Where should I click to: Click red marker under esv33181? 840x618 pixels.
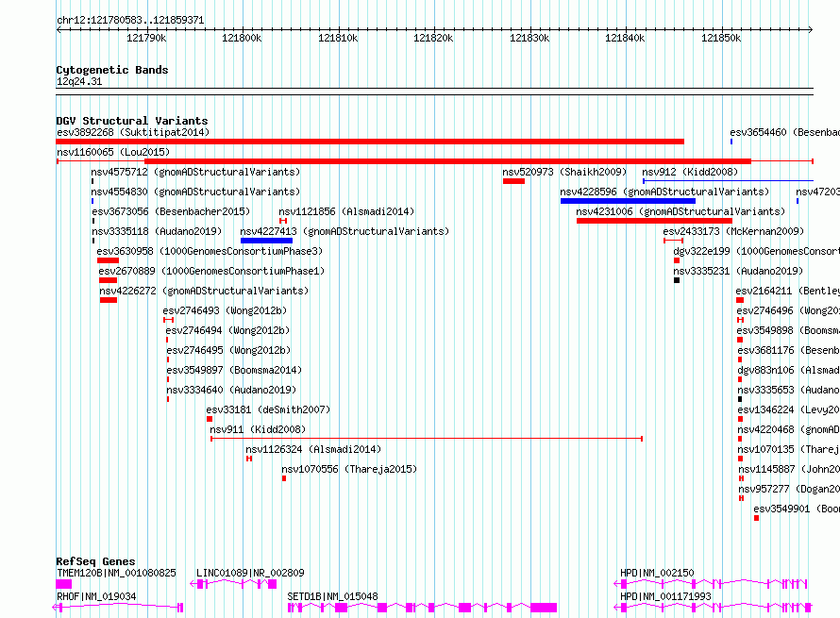point(210,419)
